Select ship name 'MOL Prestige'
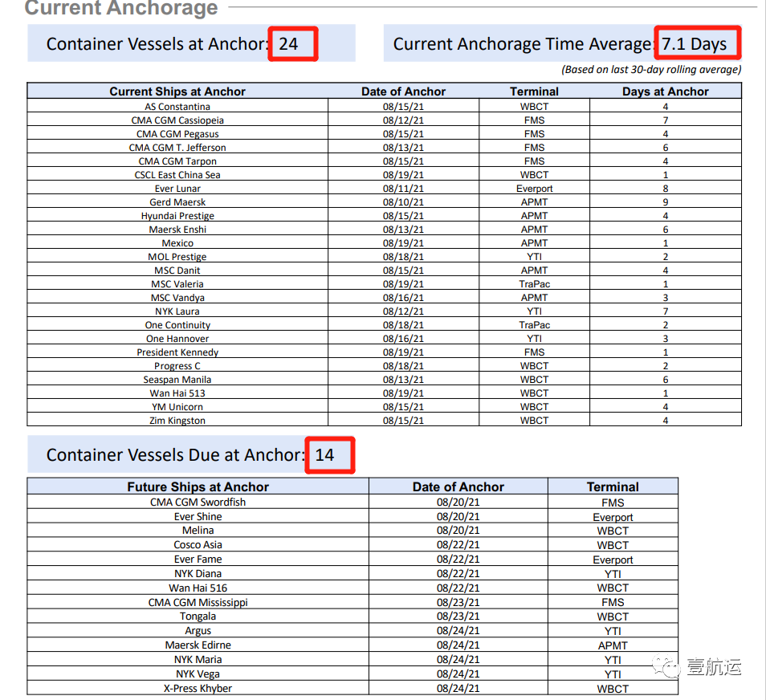766x700 pixels. (177, 257)
